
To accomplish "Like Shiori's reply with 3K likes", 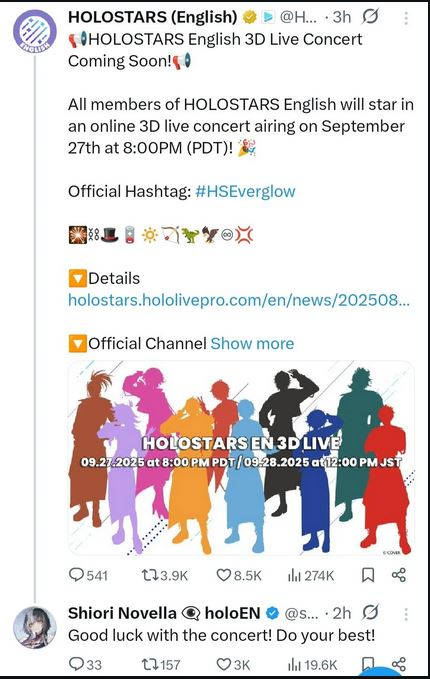I will coord(233,664).
